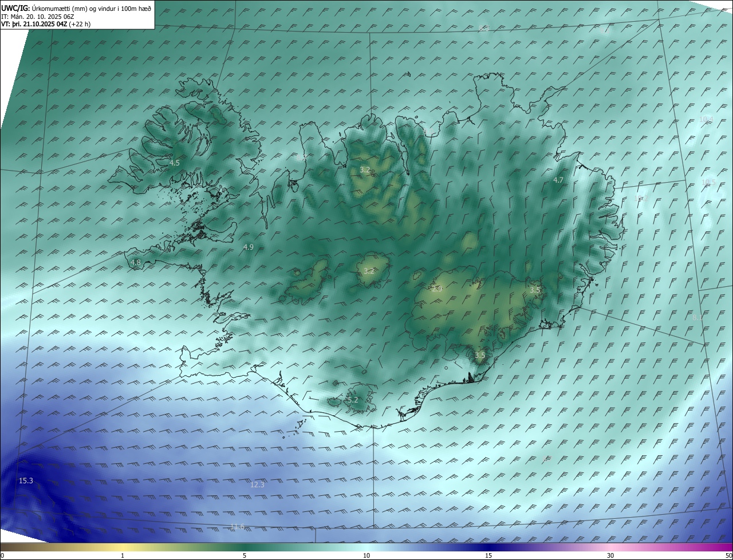Click the 15.3 value in the dark blue area
Image resolution: width=733 pixels, height=560 pixels.
26,481
